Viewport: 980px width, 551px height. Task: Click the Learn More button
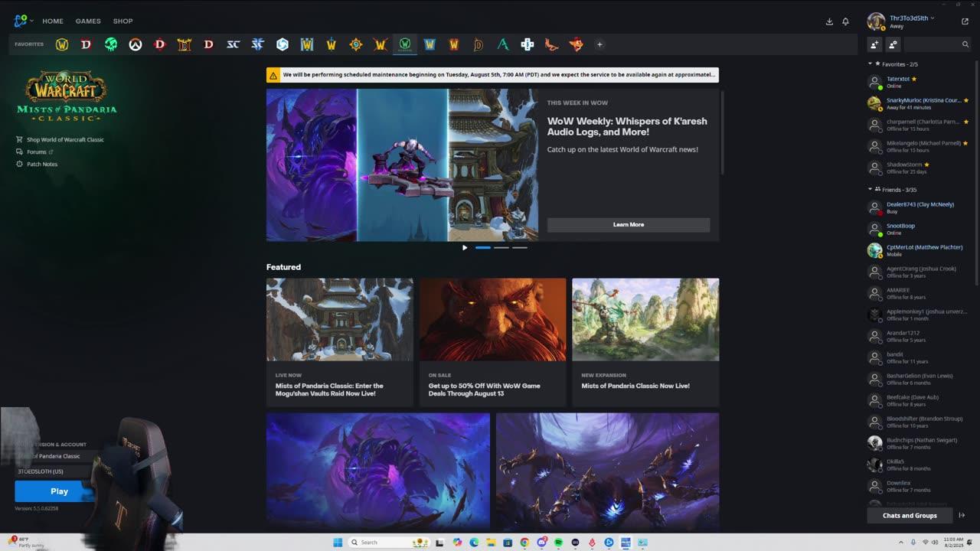[x=629, y=224]
